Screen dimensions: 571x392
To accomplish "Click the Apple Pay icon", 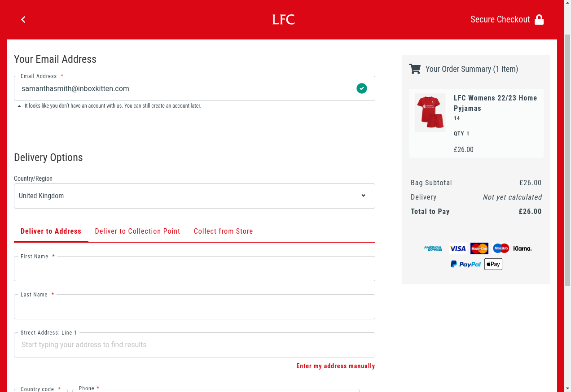I will tap(493, 264).
